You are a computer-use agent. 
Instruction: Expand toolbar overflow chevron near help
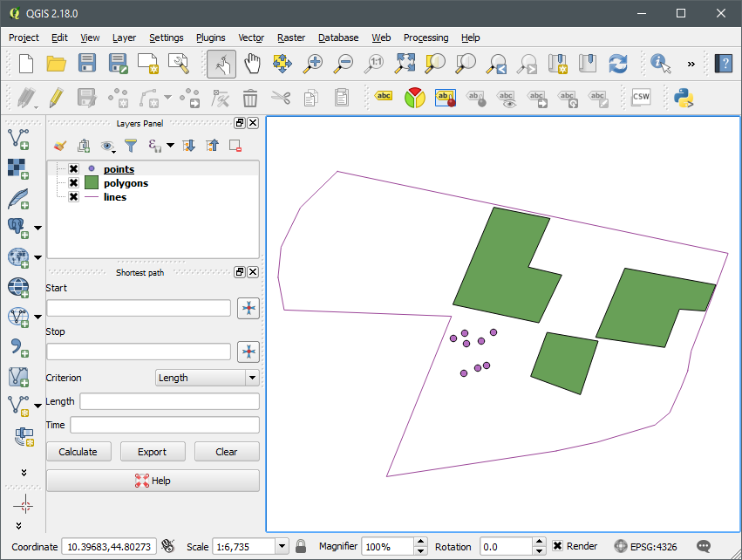pos(691,64)
